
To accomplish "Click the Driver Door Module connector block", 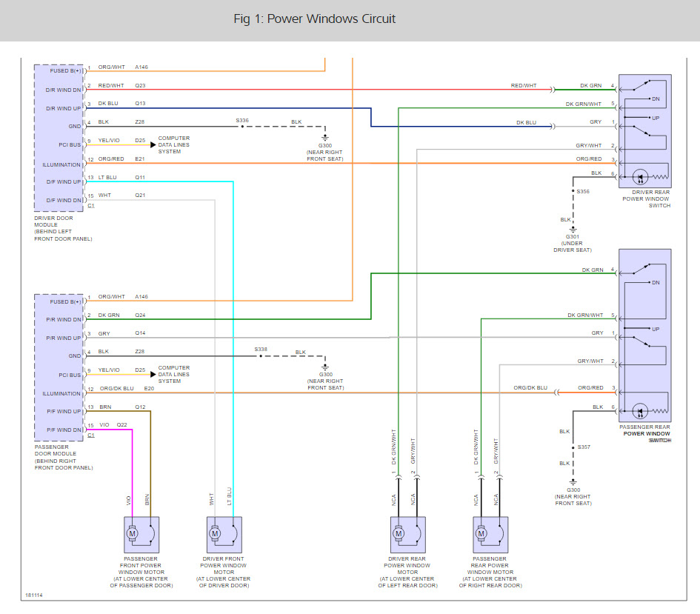I will (x=59, y=138).
